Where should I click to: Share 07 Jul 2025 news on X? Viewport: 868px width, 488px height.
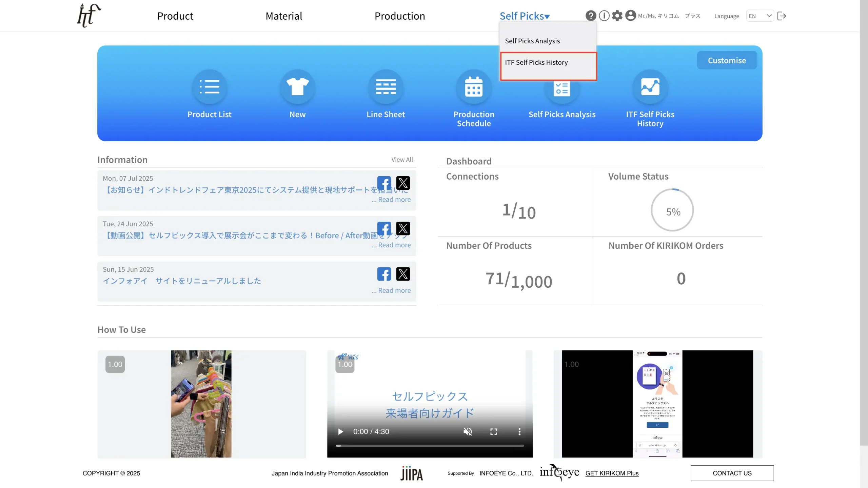pyautogui.click(x=403, y=183)
